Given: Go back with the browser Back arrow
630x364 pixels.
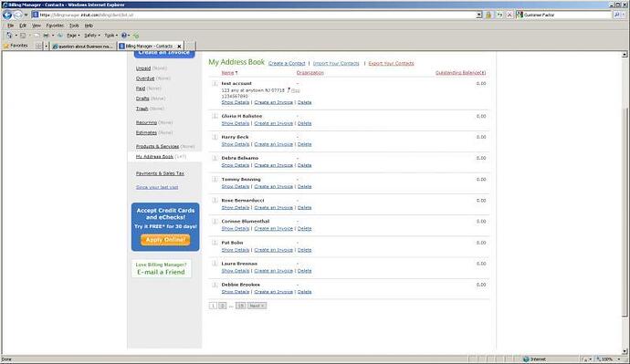Looking at the screenshot, I should pos(7,15).
